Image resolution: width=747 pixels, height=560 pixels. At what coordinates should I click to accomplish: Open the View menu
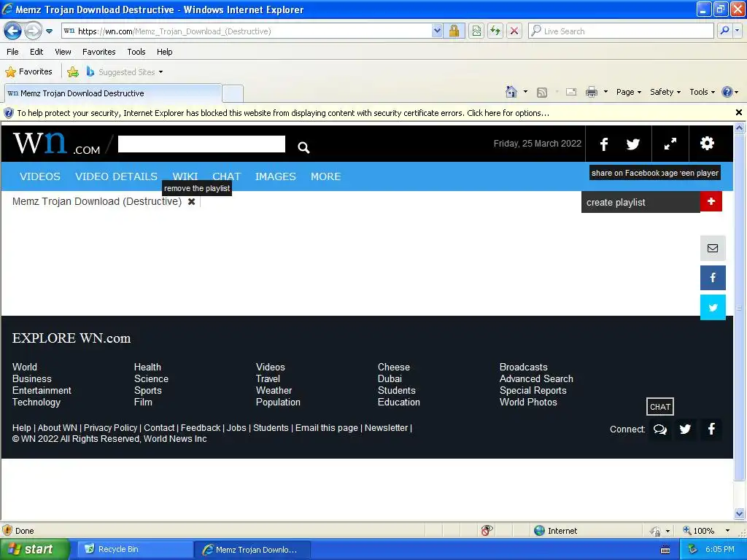tap(63, 52)
